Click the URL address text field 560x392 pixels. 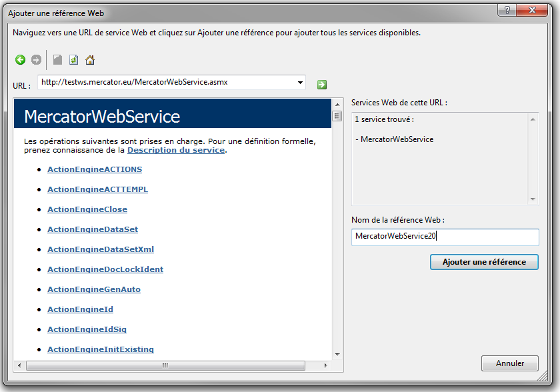coord(167,83)
